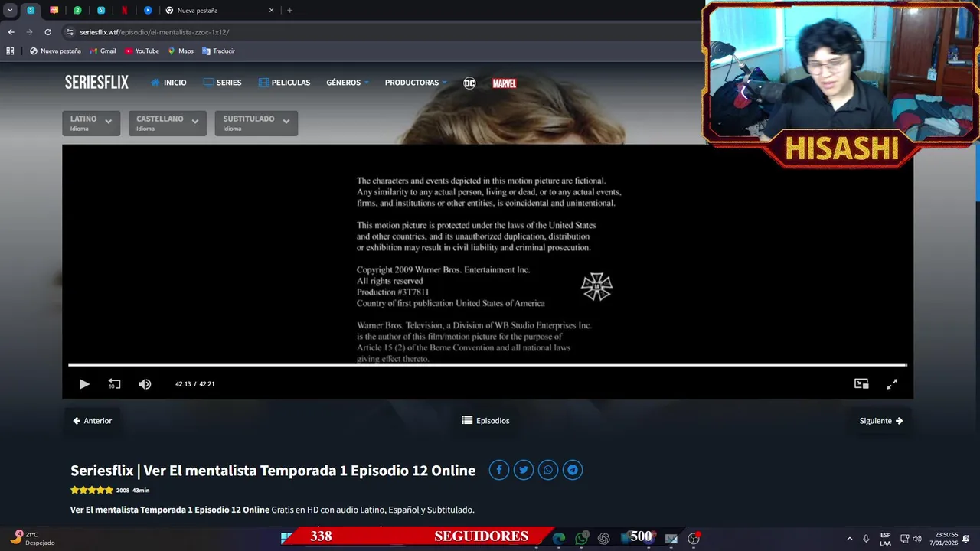Open the DC logo link

point(469,83)
